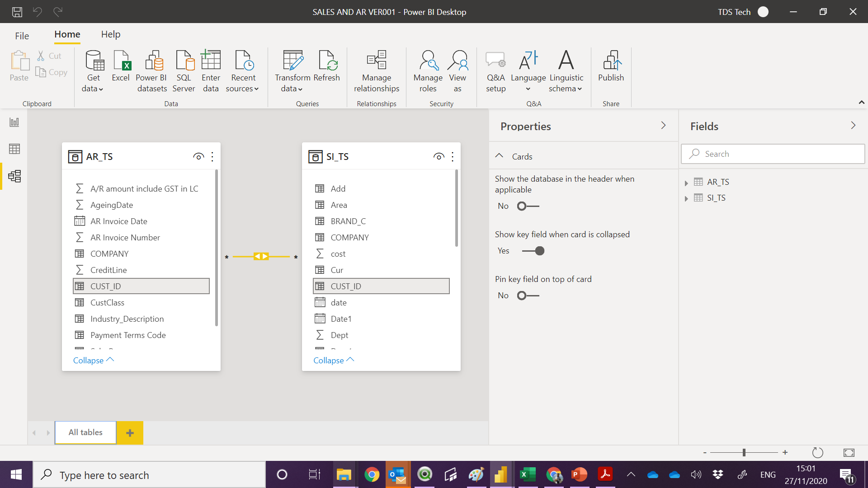Click the Copy command

(52, 72)
